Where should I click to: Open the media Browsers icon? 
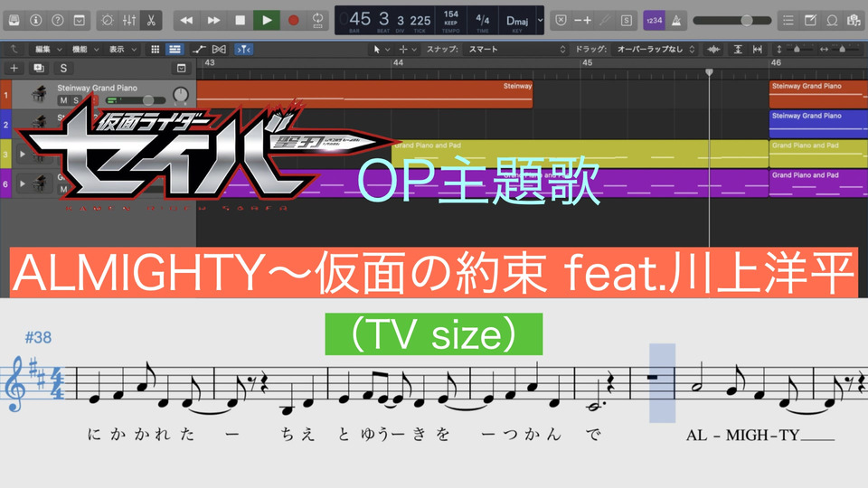click(853, 21)
